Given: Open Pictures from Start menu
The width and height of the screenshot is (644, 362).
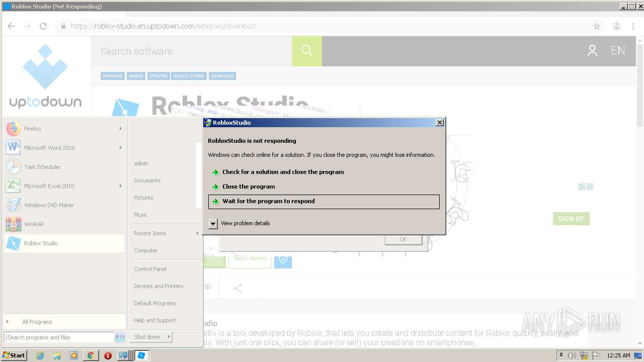Looking at the screenshot, I should 143,198.
